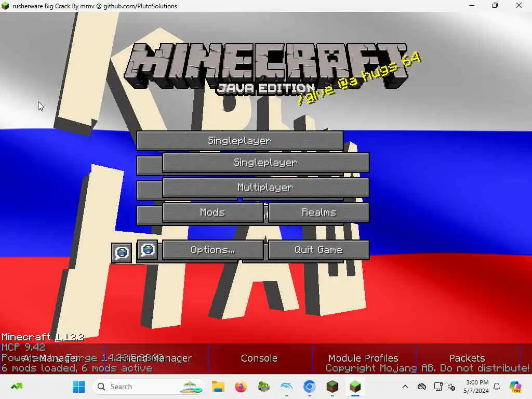The image size is (532, 399).
Task: Click the brown dirt block taskbar icon
Action: tap(332, 387)
